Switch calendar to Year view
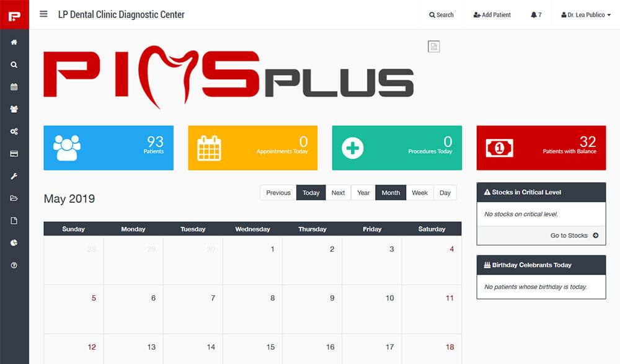Viewport: 620px width, 364px height. click(x=363, y=193)
